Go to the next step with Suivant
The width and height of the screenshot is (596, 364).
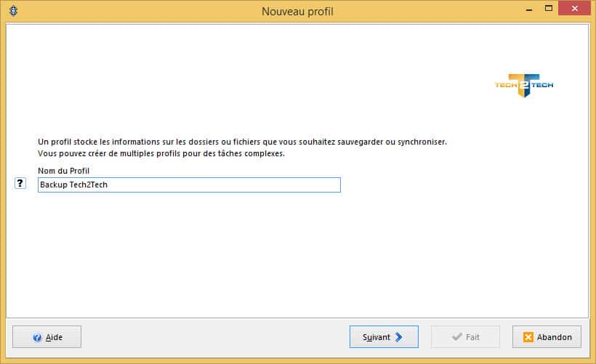[x=384, y=337]
